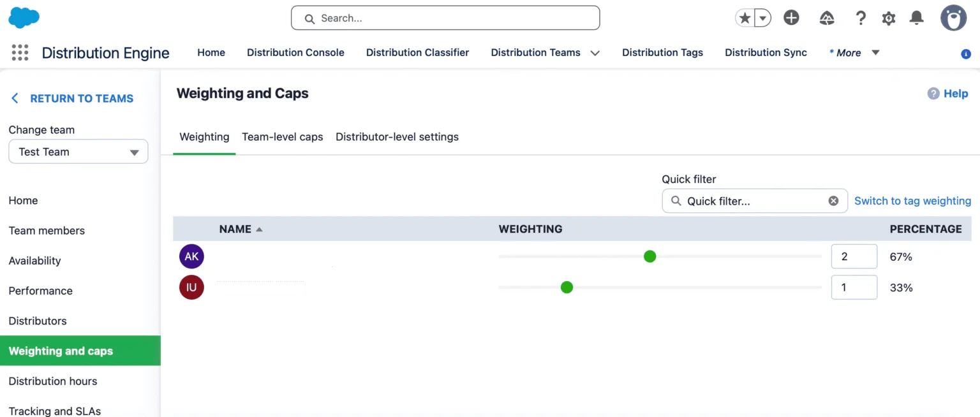Open Home in the team sidebar

tap(23, 200)
